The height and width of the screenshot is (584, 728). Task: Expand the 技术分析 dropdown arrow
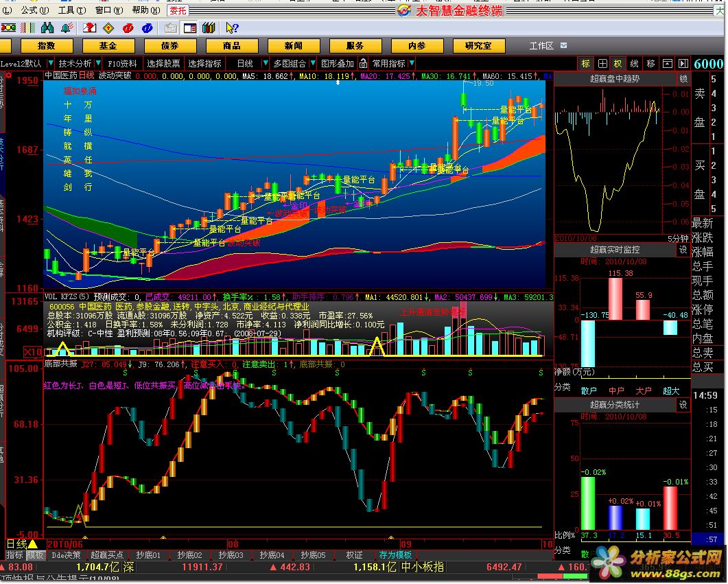[x=98, y=63]
